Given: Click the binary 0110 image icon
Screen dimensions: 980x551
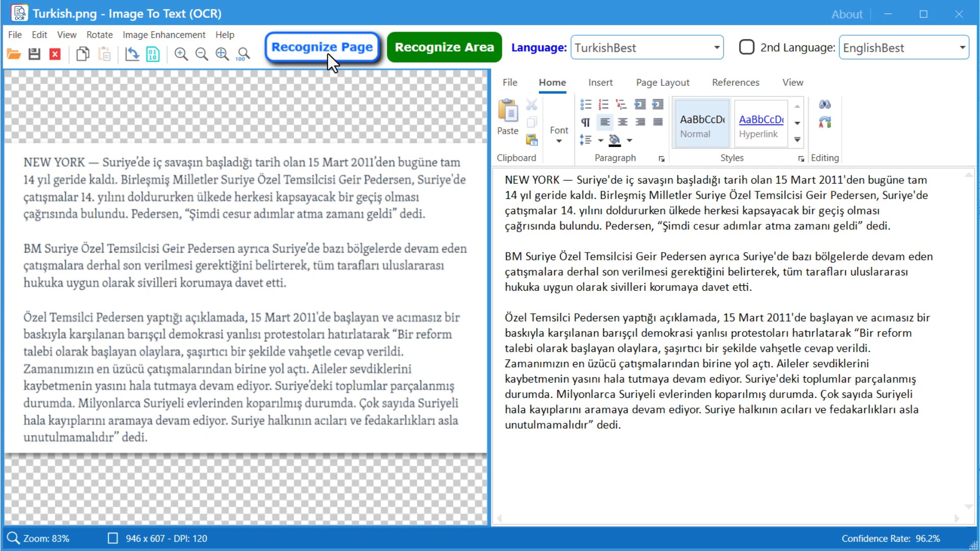Looking at the screenshot, I should click(153, 54).
